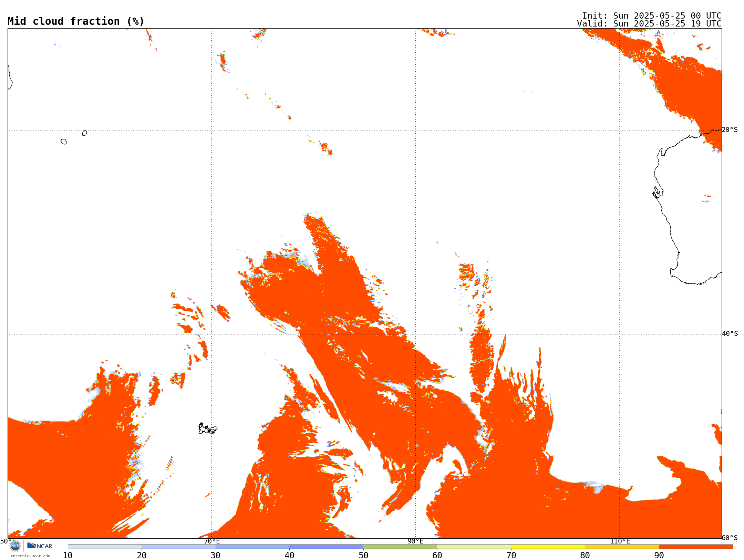Click the NSF logo icon
The image size is (744, 560).
(x=15, y=546)
